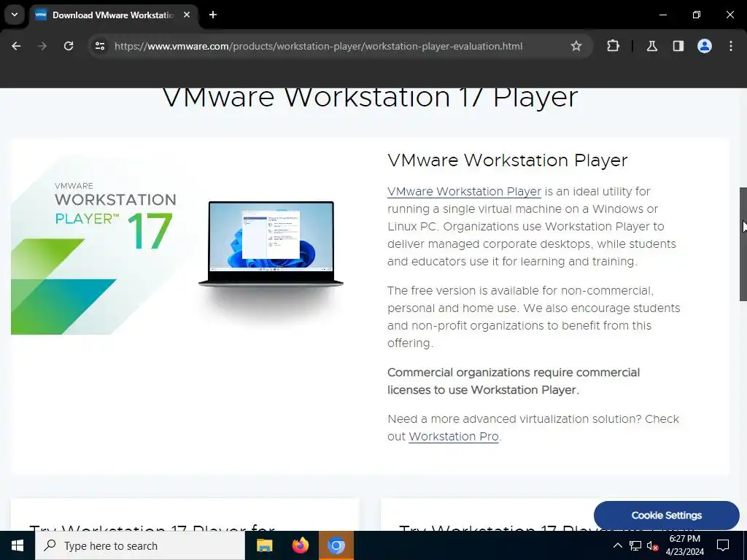Open a new browser tab
This screenshot has height=560, width=747.
(x=213, y=15)
